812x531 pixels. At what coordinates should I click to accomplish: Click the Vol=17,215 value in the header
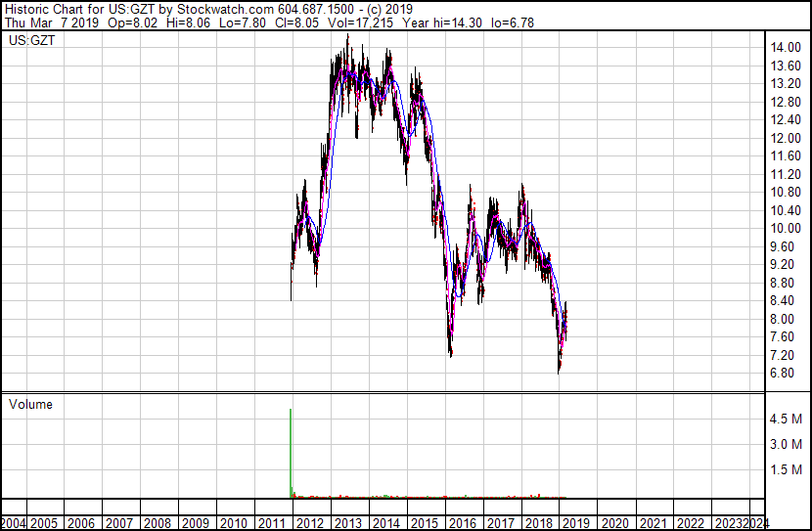click(x=360, y=22)
